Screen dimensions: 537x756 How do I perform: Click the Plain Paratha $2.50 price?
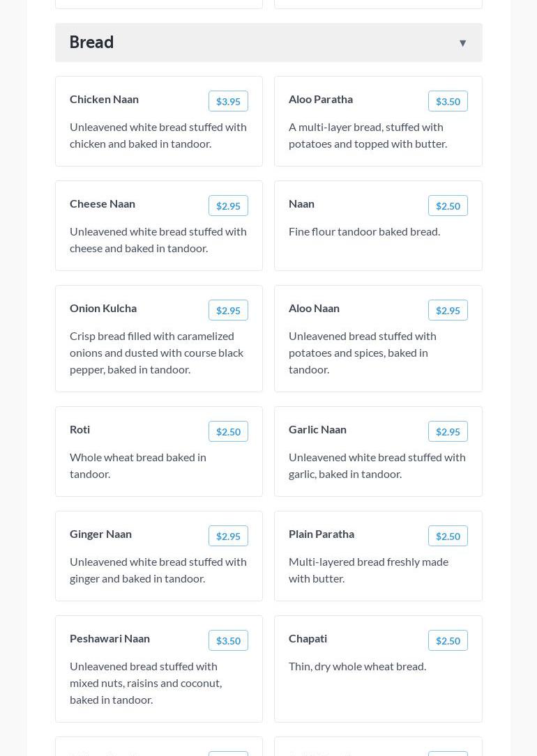pos(448,536)
